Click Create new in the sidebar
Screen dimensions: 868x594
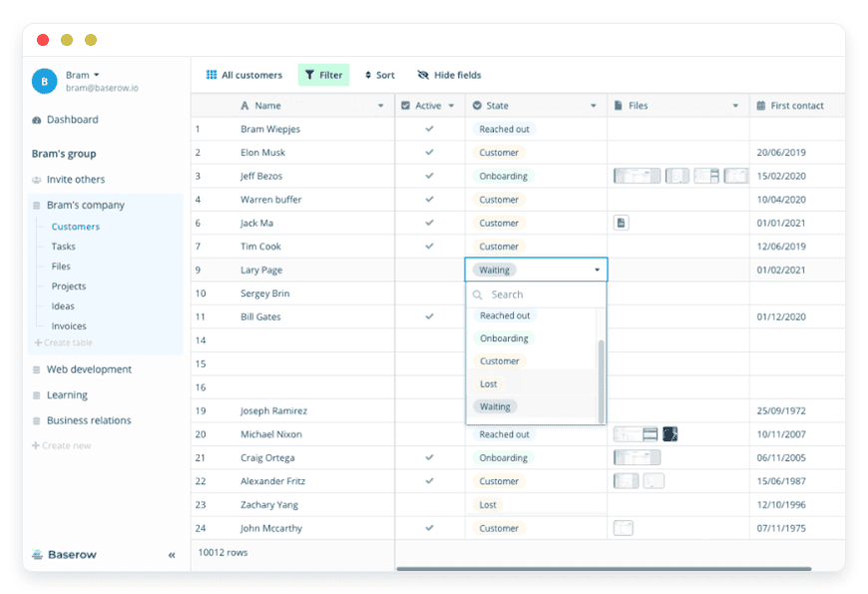coord(62,445)
